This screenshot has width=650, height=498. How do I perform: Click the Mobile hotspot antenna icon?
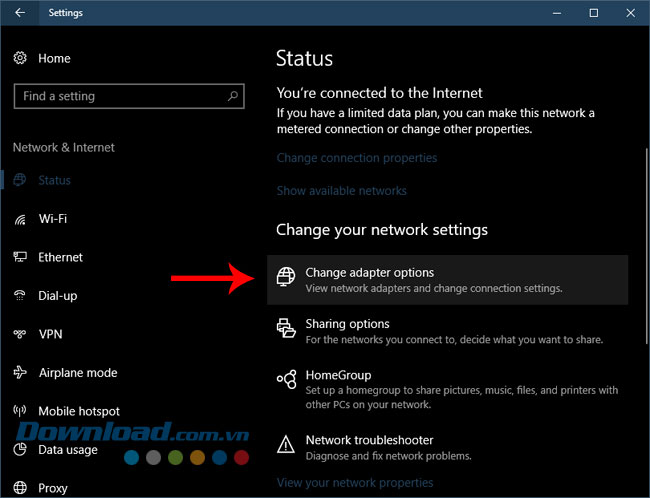pos(19,411)
